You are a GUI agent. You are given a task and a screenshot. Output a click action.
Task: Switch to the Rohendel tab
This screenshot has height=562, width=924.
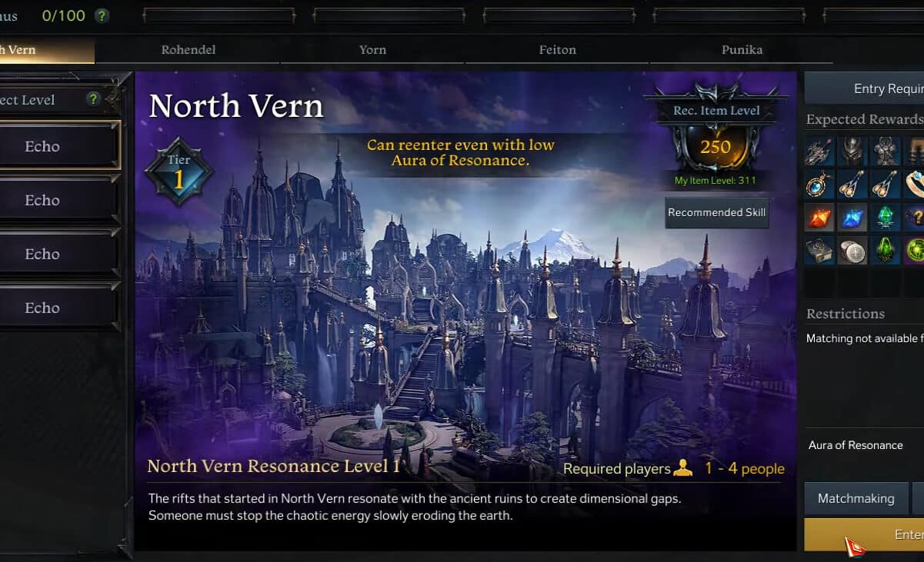point(188,50)
